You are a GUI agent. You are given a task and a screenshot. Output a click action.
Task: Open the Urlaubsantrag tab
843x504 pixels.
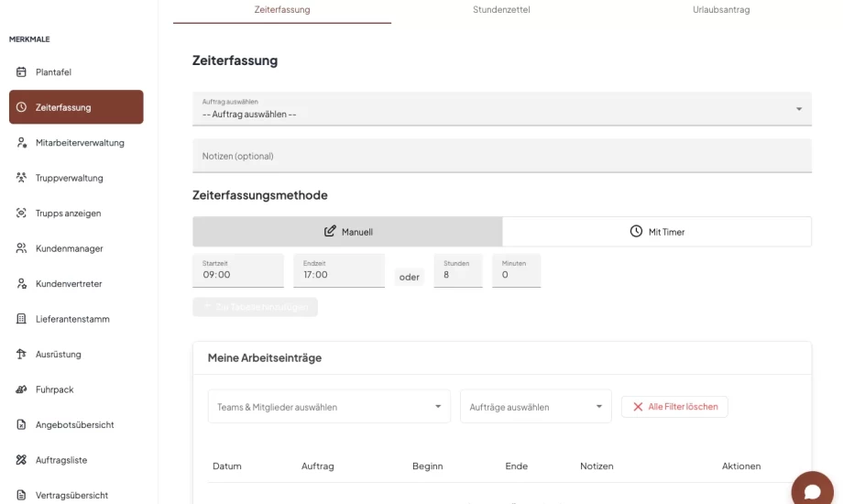point(721,10)
